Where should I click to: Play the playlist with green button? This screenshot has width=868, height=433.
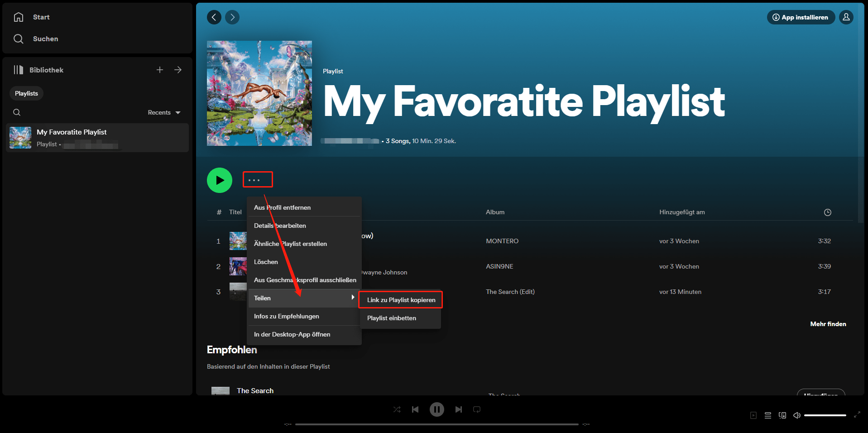[220, 180]
